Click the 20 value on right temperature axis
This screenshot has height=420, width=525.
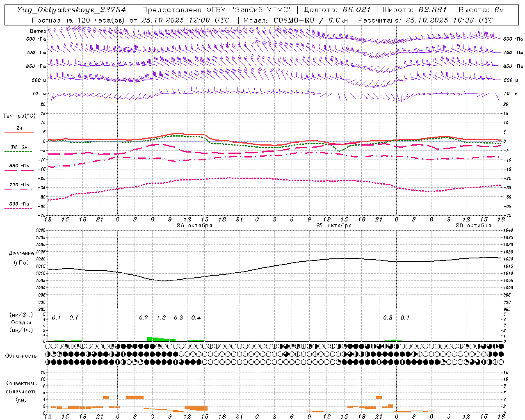(506, 105)
